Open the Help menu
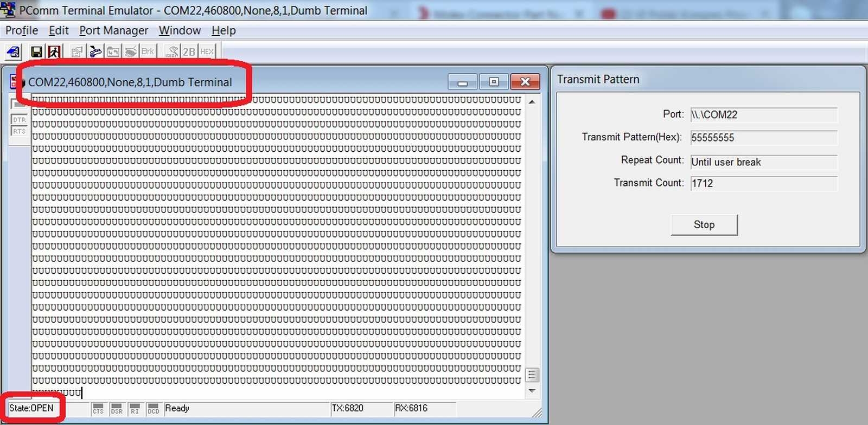Image resolution: width=868 pixels, height=425 pixels. tap(224, 30)
